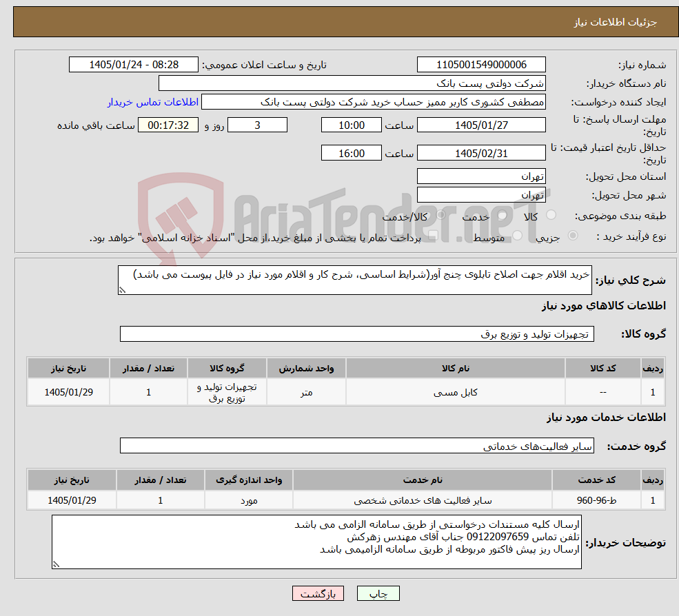Click the delivery province field تهران
The width and height of the screenshot is (679, 616).
coord(481,176)
